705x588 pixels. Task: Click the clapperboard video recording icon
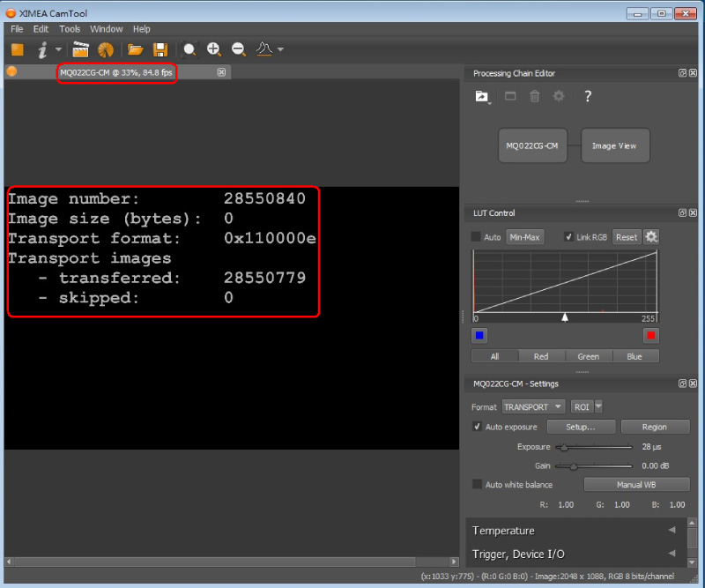[81, 49]
